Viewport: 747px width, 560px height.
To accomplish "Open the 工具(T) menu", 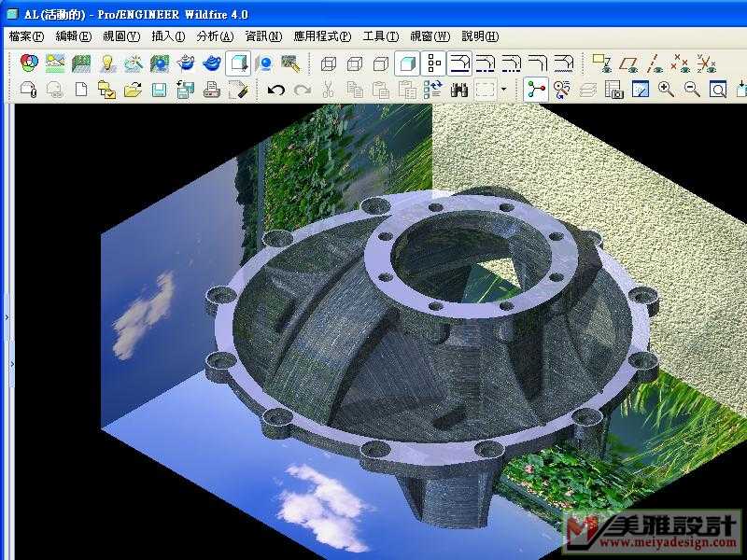I will click(x=381, y=36).
